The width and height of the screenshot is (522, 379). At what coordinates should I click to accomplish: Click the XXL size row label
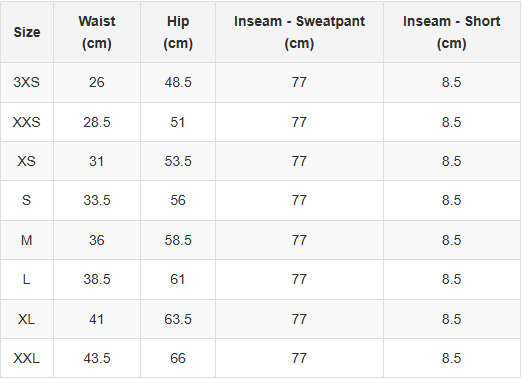click(27, 358)
